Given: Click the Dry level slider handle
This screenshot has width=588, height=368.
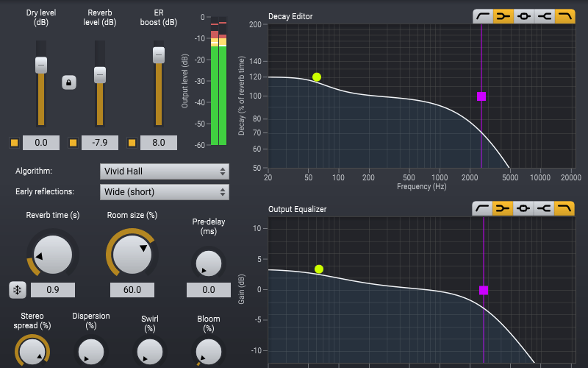Looking at the screenshot, I should 41,65.
